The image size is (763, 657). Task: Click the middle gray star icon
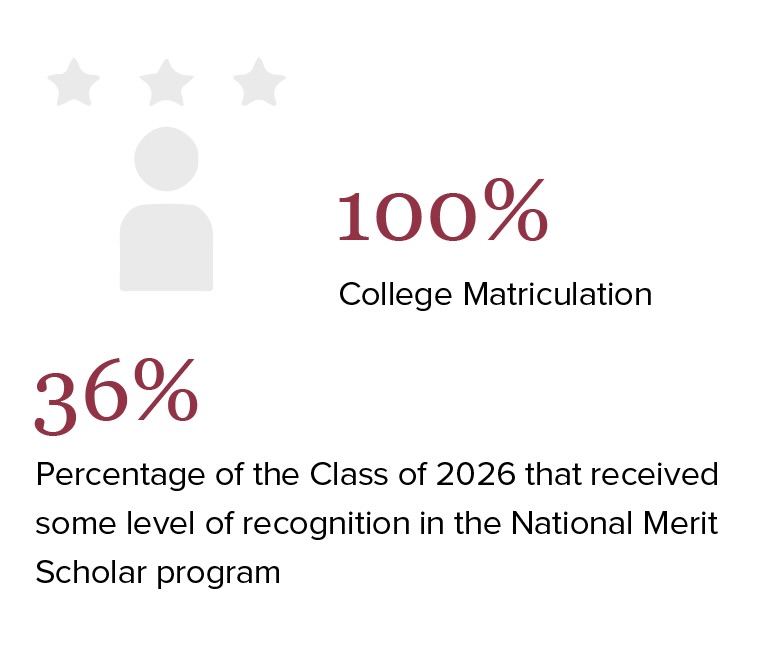pos(166,83)
